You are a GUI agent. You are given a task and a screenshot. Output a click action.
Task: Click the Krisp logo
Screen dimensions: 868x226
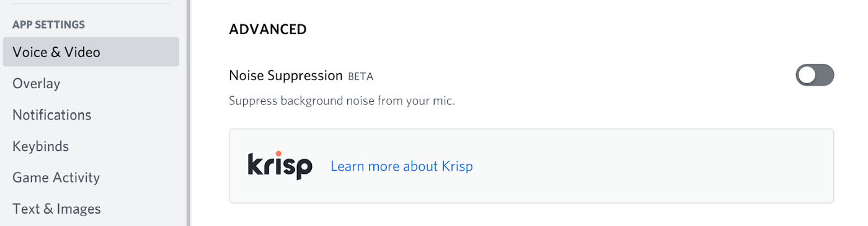click(280, 165)
